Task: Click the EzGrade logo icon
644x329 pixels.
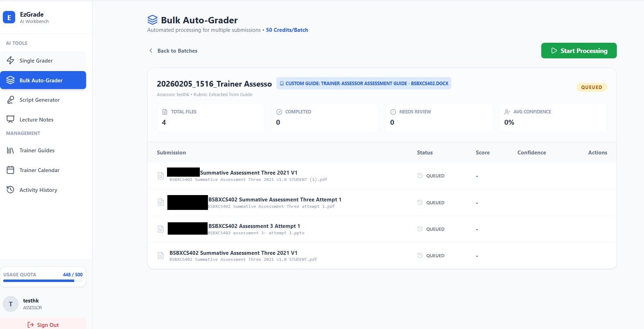Action: (9, 17)
